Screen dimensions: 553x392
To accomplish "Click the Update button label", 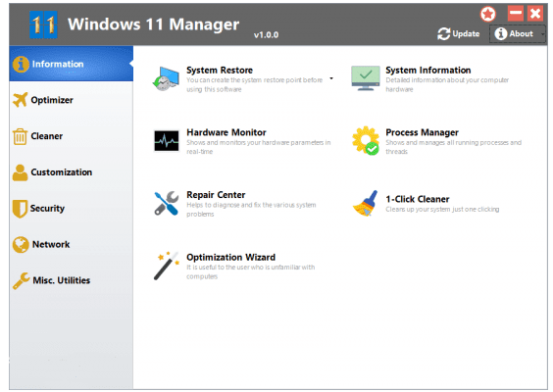I will [x=466, y=34].
